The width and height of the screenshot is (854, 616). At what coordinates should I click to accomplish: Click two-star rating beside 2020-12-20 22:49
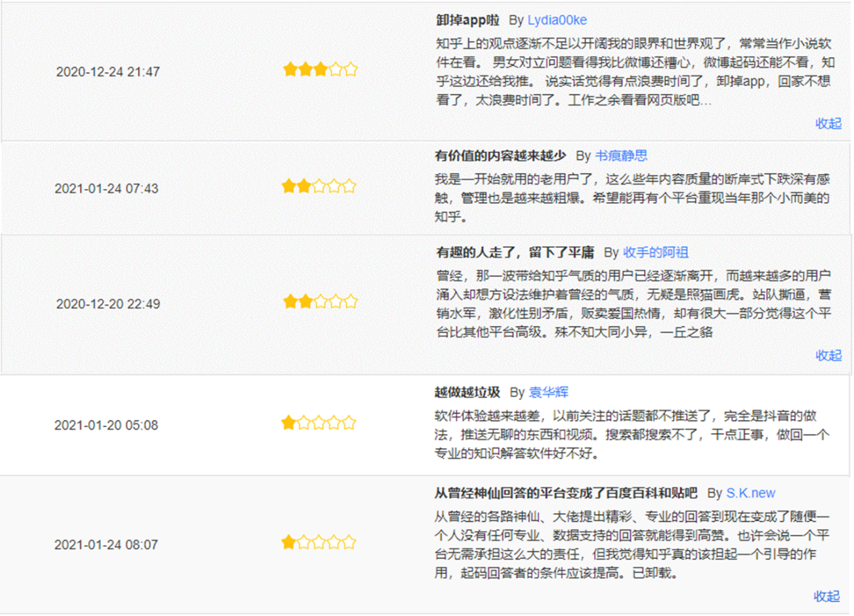click(x=320, y=302)
